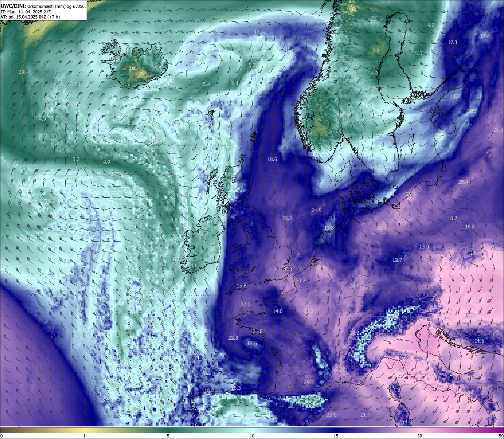The height and width of the screenshot is (439, 504).
Task: Click the map value 18.7
Action: click(x=452, y=218)
